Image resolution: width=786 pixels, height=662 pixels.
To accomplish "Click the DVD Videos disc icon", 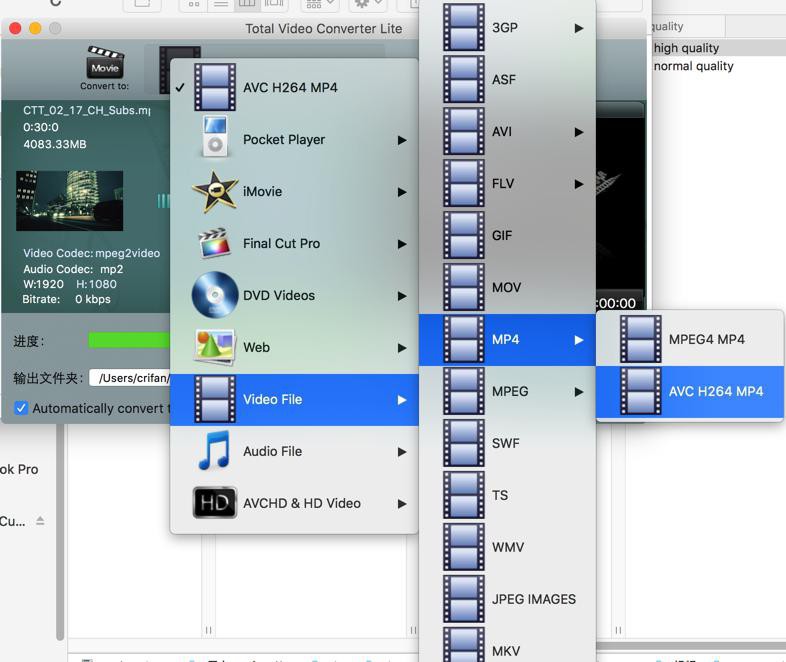I will 215,295.
